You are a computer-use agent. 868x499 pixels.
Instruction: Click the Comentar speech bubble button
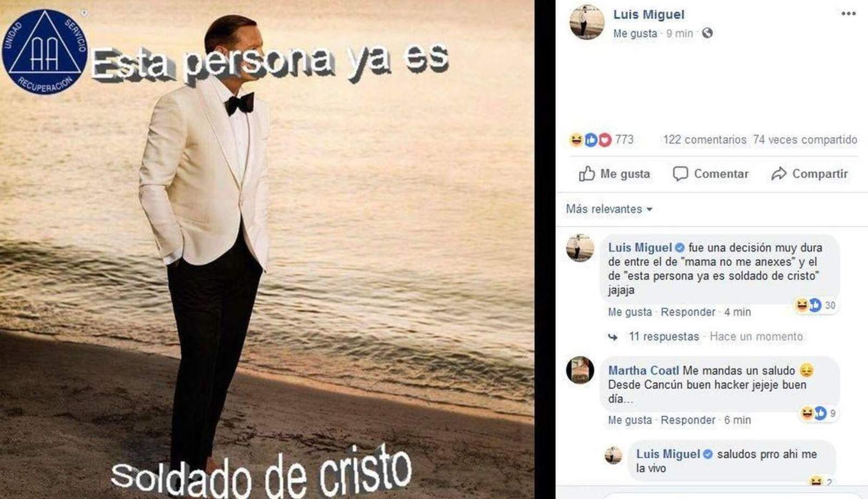pyautogui.click(x=710, y=174)
